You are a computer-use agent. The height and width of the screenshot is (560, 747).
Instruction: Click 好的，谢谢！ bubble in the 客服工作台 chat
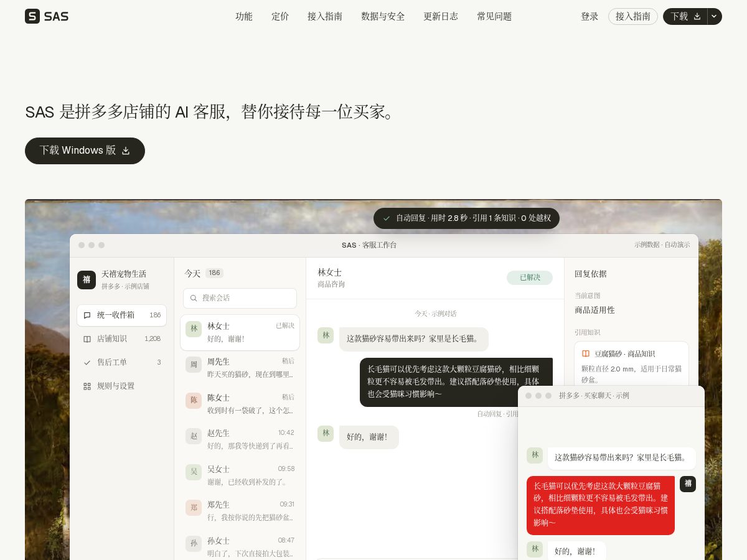[369, 437]
